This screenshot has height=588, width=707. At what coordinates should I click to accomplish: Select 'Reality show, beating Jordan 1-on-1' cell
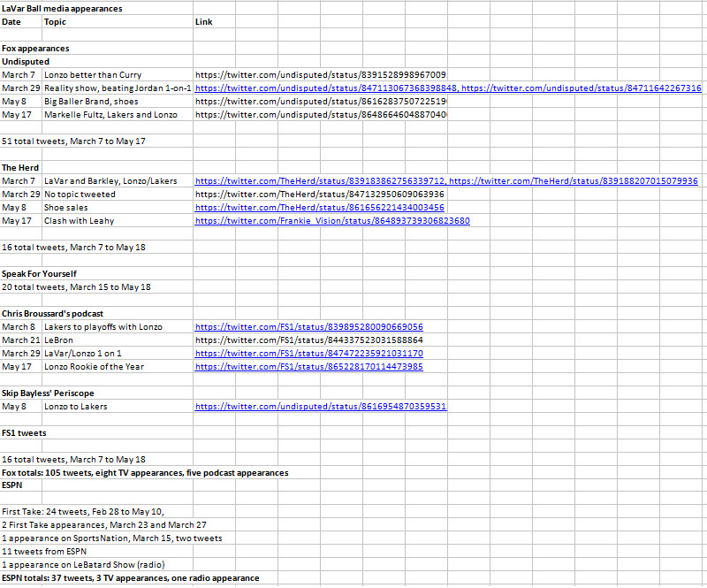pos(118,88)
